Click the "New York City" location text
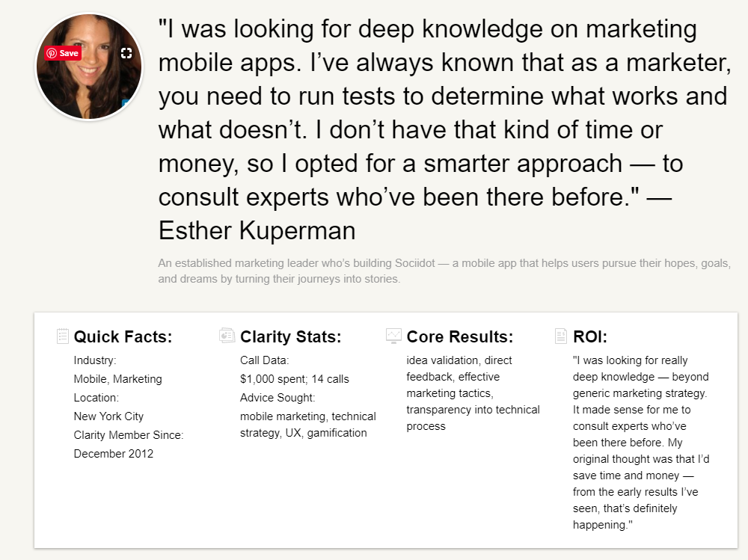This screenshot has width=748, height=560. pyautogui.click(x=108, y=416)
